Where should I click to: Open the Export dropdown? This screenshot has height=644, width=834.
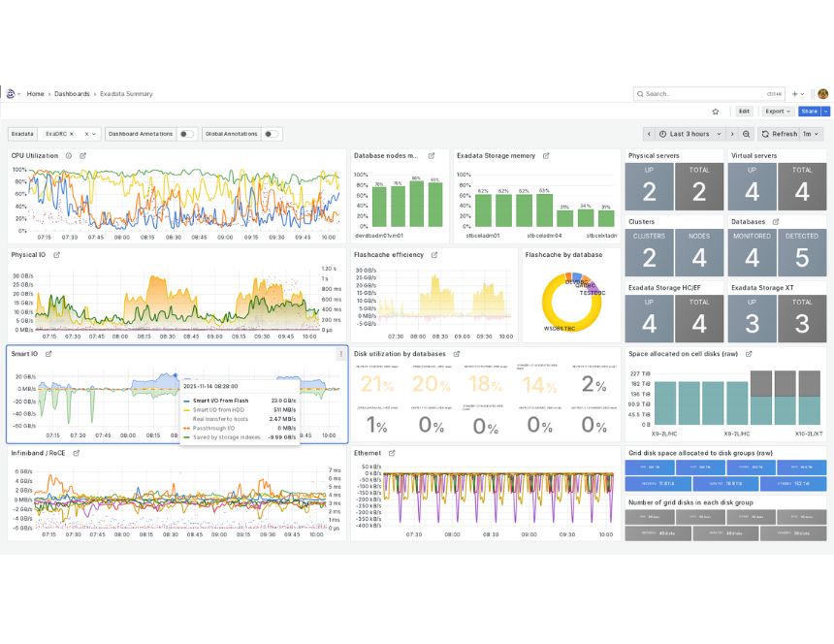777,112
